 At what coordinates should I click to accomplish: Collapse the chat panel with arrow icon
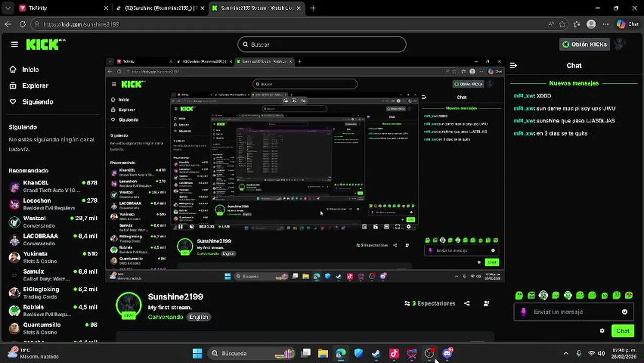pos(513,66)
